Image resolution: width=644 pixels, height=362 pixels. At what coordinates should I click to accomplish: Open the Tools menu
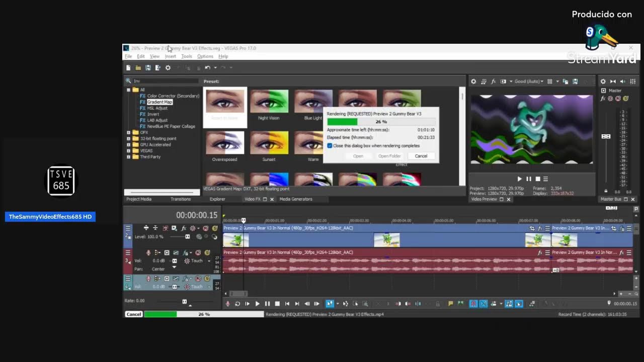187,56
